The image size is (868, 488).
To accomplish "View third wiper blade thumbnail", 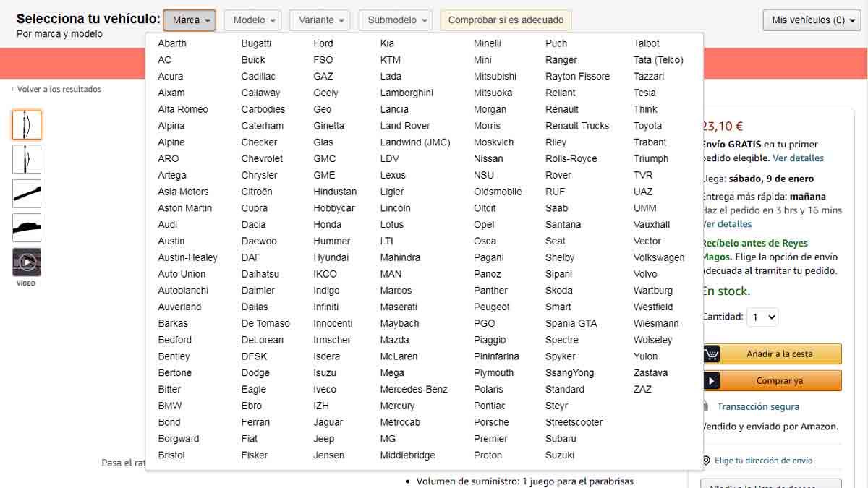I will click(27, 194).
